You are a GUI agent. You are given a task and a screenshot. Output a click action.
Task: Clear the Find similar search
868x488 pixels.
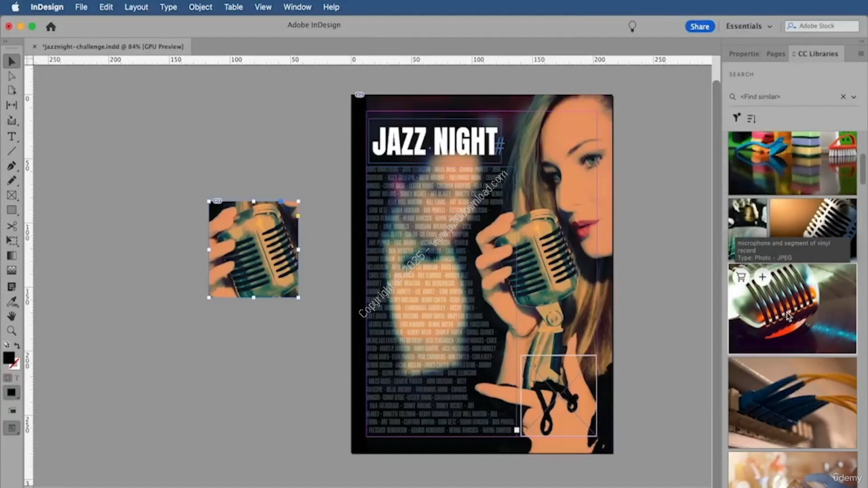click(843, 97)
